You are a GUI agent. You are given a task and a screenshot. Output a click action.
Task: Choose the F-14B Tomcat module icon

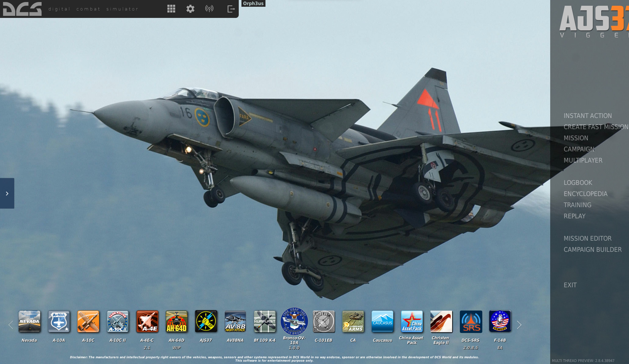500,321
